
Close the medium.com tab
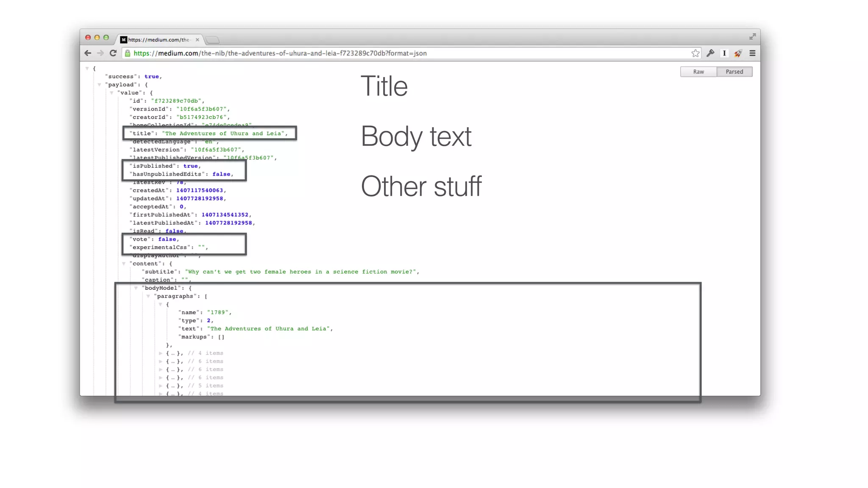[197, 40]
